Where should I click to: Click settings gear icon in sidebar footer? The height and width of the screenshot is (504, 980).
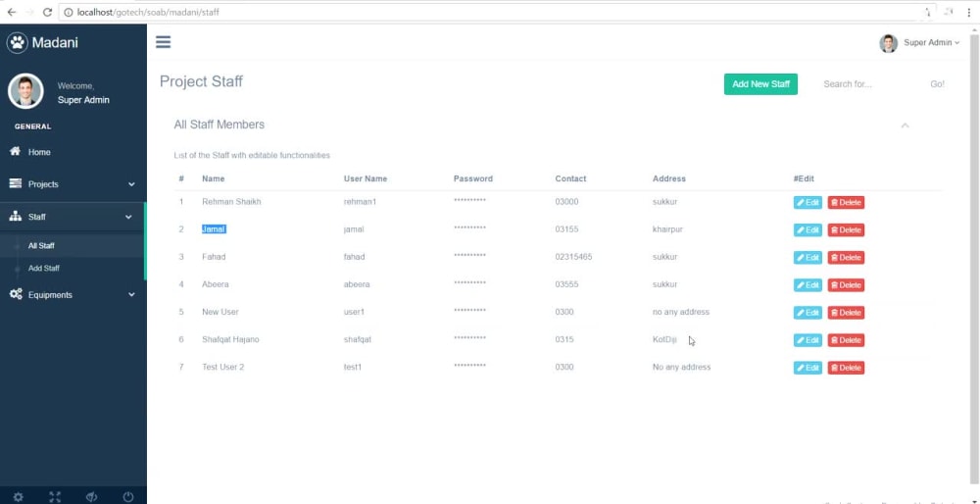[x=18, y=497]
